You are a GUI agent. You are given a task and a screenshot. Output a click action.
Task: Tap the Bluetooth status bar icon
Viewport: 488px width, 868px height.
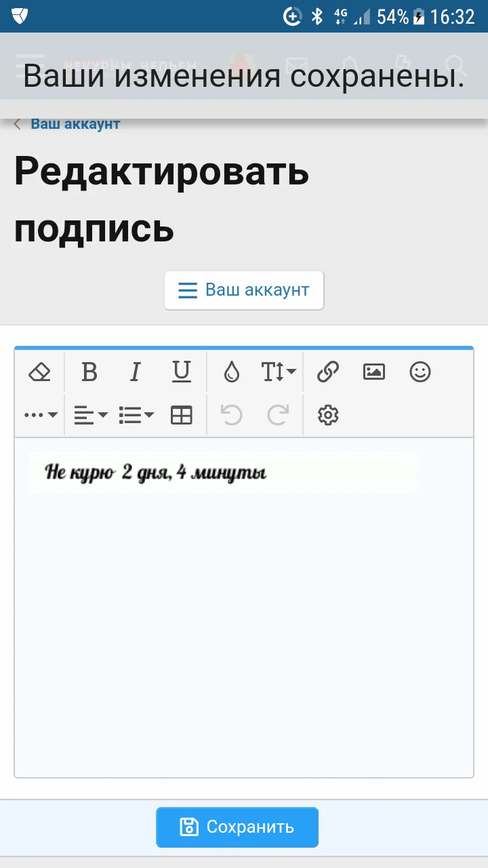[317, 16]
